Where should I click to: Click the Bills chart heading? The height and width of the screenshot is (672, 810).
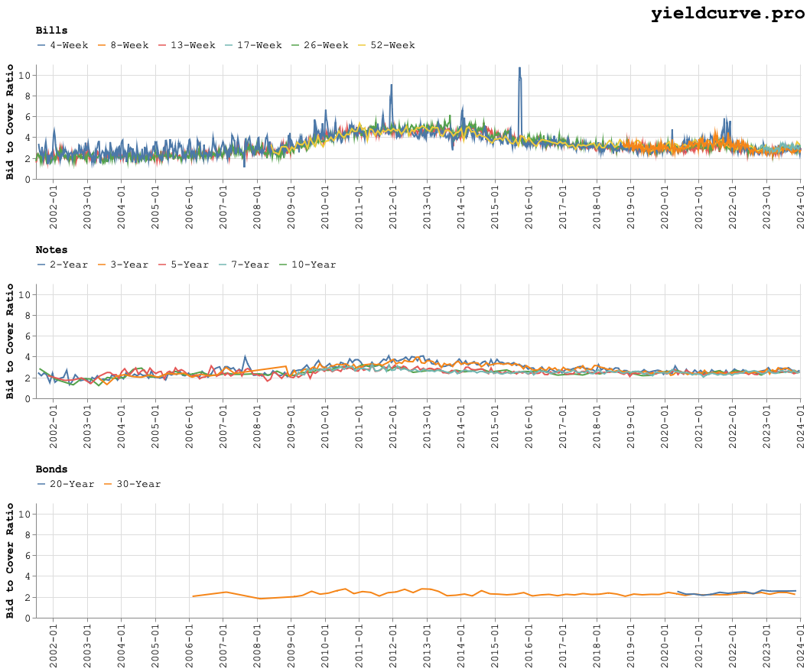(x=51, y=31)
